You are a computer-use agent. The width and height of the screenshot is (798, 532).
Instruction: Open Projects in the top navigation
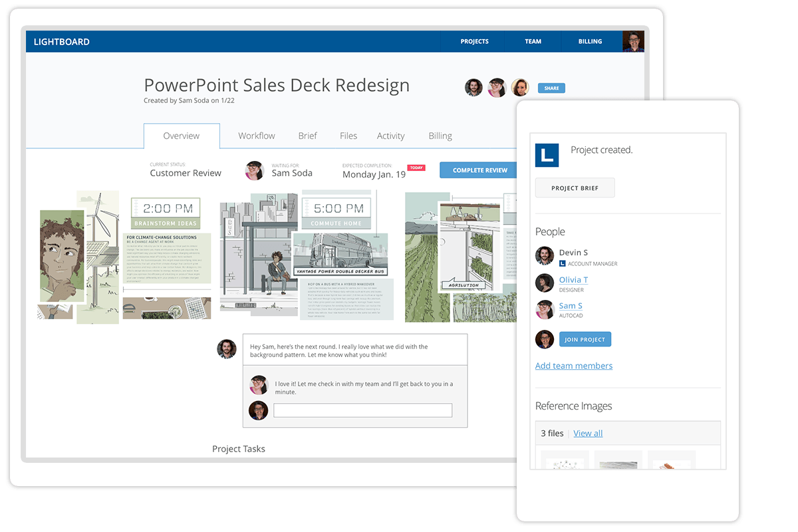(474, 41)
